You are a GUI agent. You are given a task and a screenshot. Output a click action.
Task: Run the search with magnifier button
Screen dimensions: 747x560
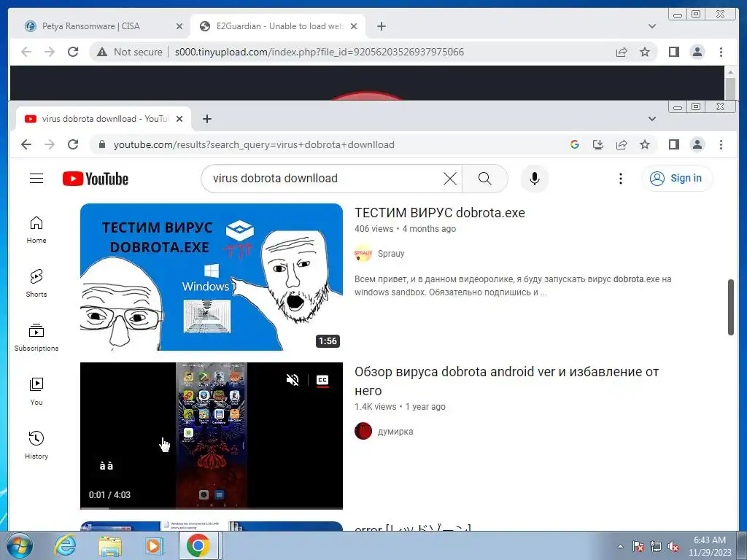click(484, 179)
